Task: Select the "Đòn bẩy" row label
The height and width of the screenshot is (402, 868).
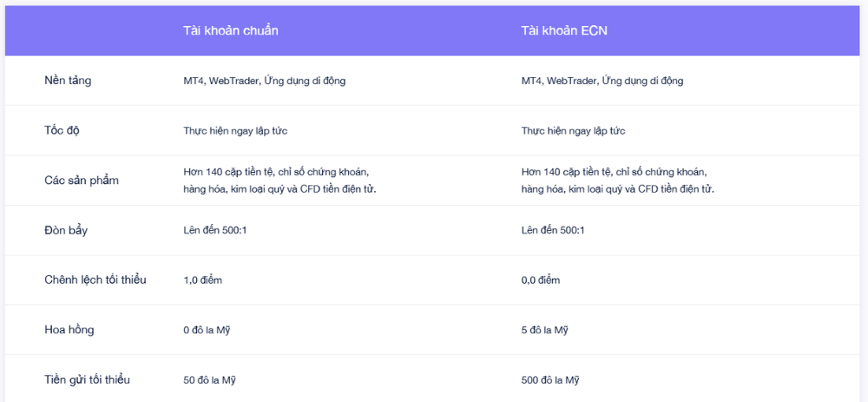Action: pos(66,230)
